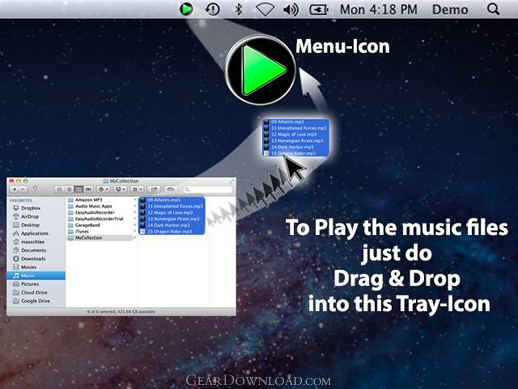Click the Finder search field
This screenshot has width=518, height=389.
pos(208,189)
